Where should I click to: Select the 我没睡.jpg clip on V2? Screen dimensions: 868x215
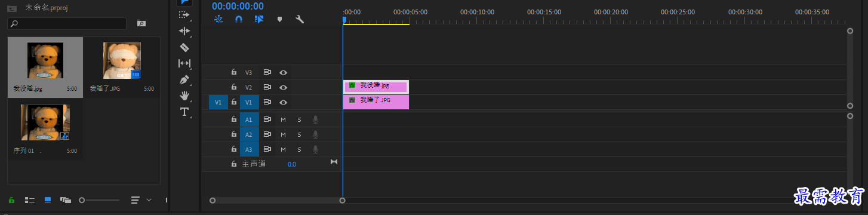click(x=376, y=87)
